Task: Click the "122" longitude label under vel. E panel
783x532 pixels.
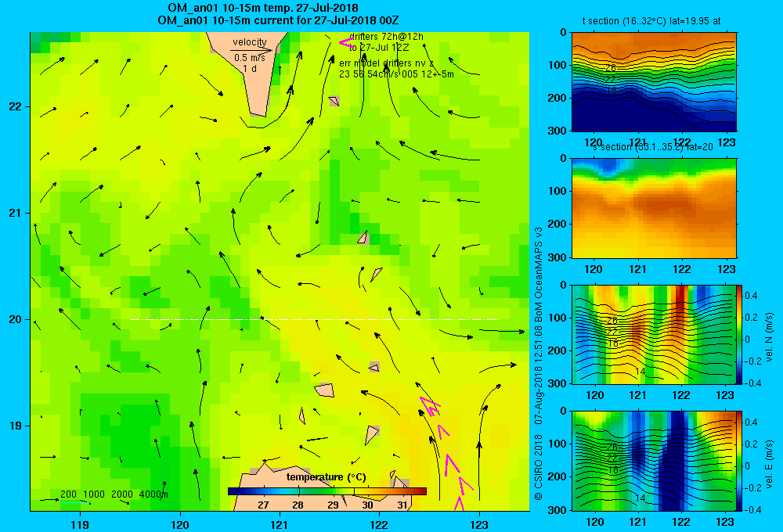Action: pyautogui.click(x=681, y=522)
